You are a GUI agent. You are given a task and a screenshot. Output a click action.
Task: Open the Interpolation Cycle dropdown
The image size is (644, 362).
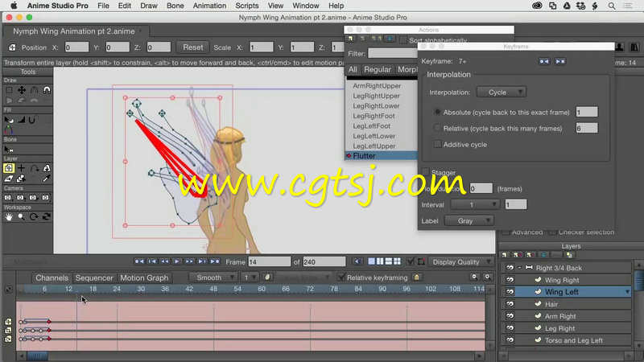[501, 93]
